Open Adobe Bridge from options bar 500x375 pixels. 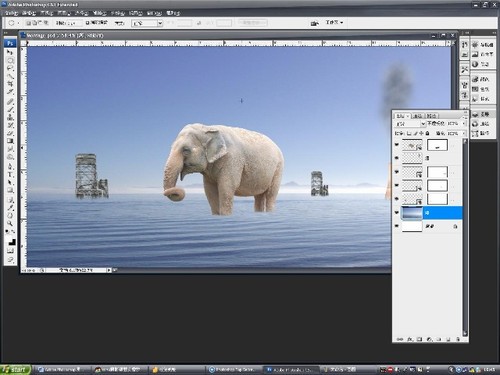[x=314, y=23]
